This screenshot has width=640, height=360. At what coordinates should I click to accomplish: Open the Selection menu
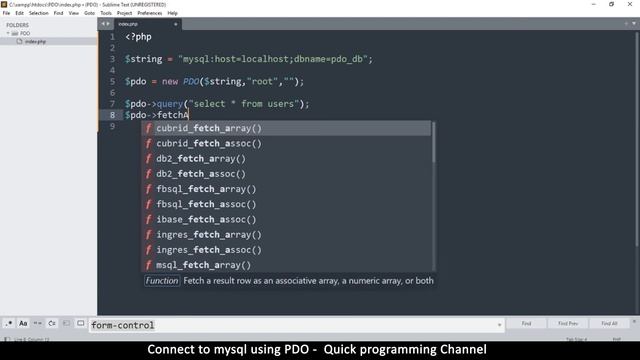point(38,13)
